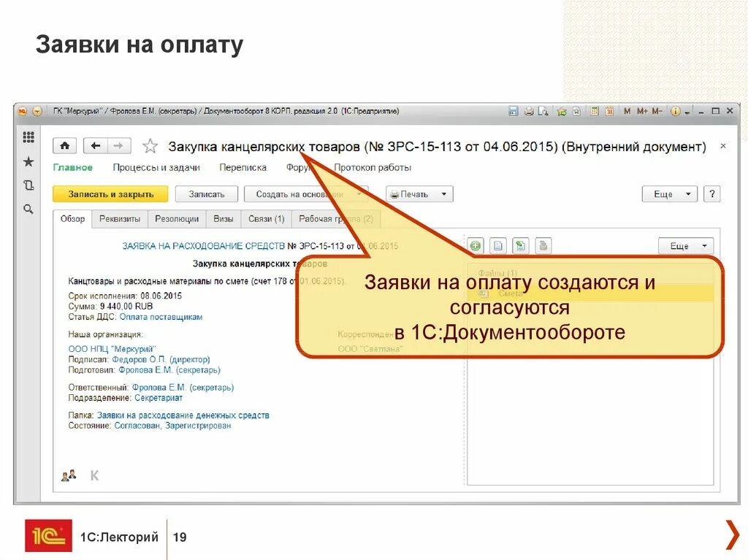This screenshot has width=748, height=560.
Task: Click the green-marked document icon in files toolbar
Action: pyautogui.click(x=520, y=245)
